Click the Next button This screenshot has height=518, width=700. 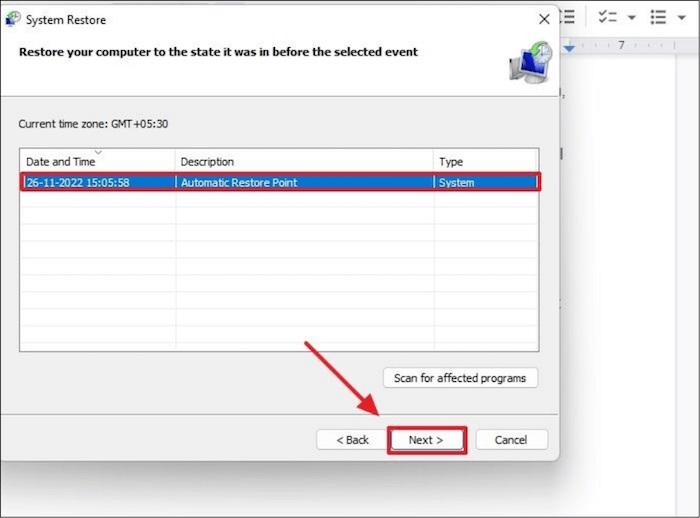pyautogui.click(x=426, y=440)
